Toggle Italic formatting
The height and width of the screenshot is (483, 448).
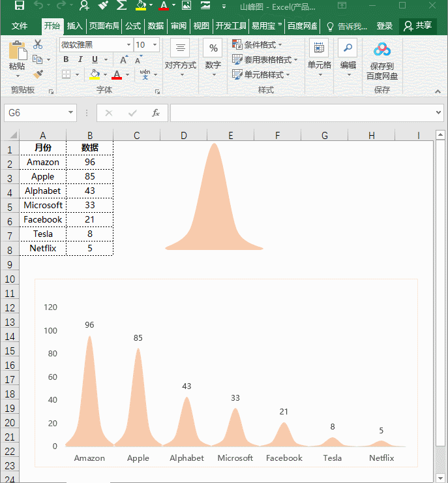coord(80,59)
